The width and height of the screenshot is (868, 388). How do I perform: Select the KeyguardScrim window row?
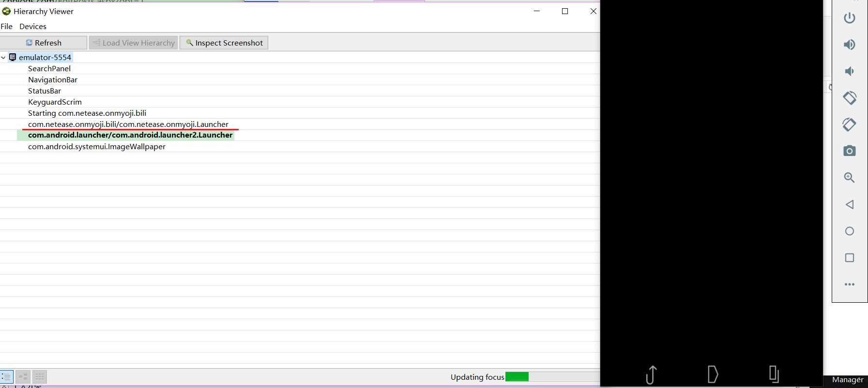[x=55, y=102]
